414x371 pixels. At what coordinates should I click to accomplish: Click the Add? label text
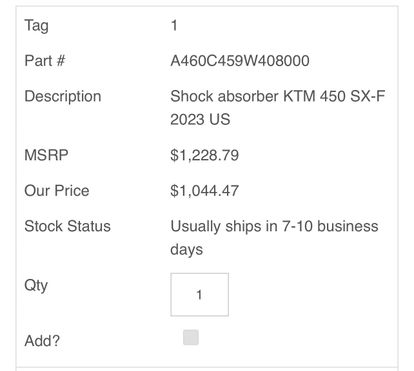pos(42,341)
